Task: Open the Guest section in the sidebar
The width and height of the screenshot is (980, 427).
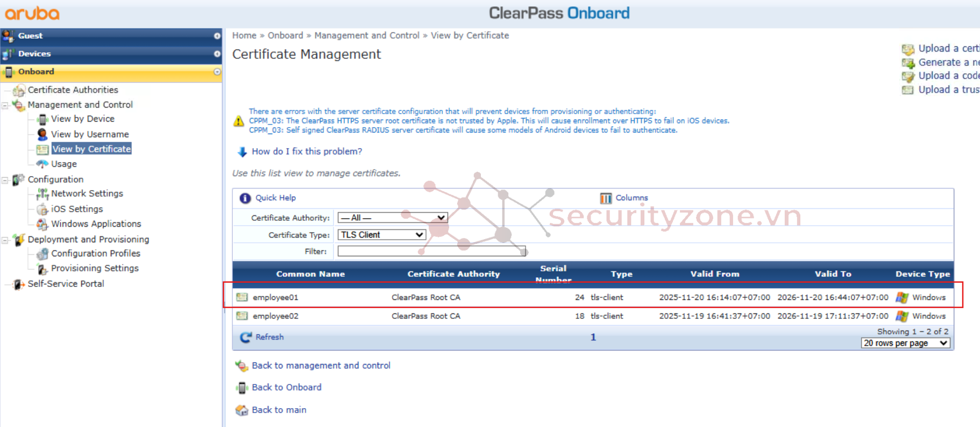Action: pyautogui.click(x=111, y=36)
